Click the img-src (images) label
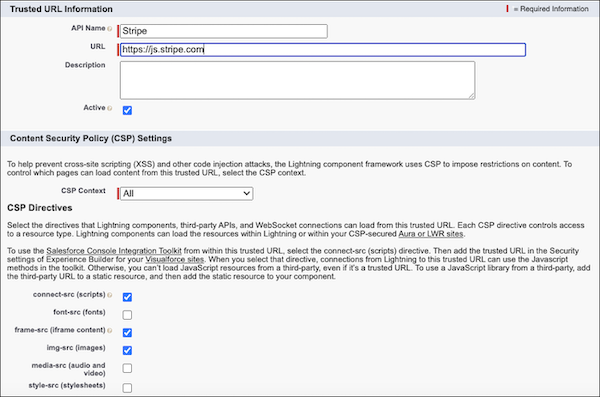The height and width of the screenshot is (397, 600). (76, 348)
